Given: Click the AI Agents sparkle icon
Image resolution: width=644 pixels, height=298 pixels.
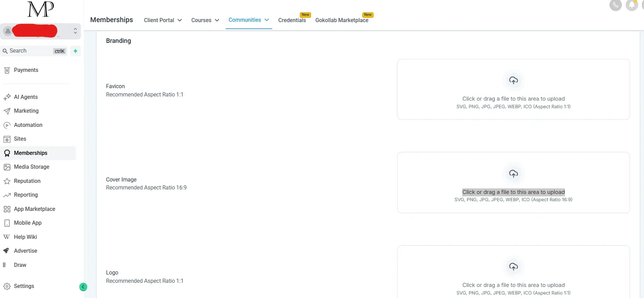Looking at the screenshot, I should pos(7,97).
